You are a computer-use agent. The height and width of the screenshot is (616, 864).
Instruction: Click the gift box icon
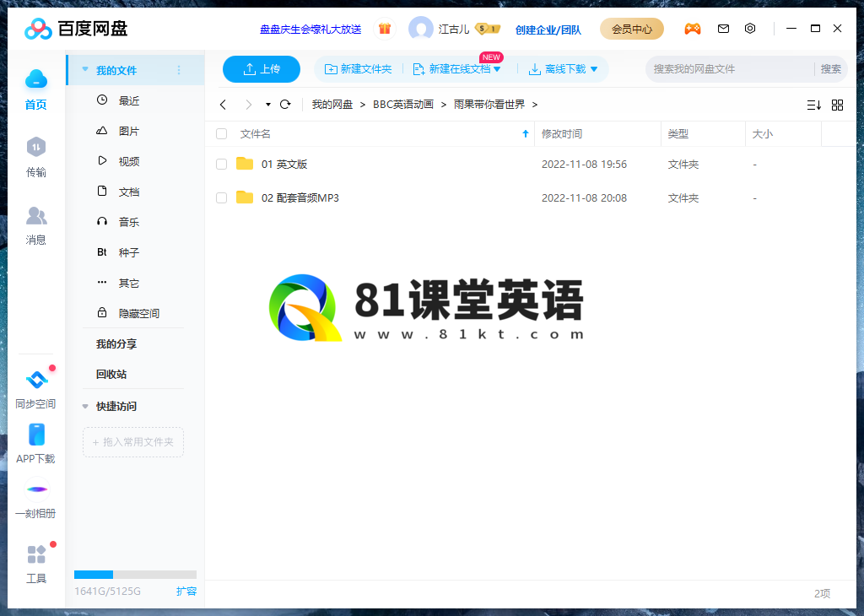(385, 29)
